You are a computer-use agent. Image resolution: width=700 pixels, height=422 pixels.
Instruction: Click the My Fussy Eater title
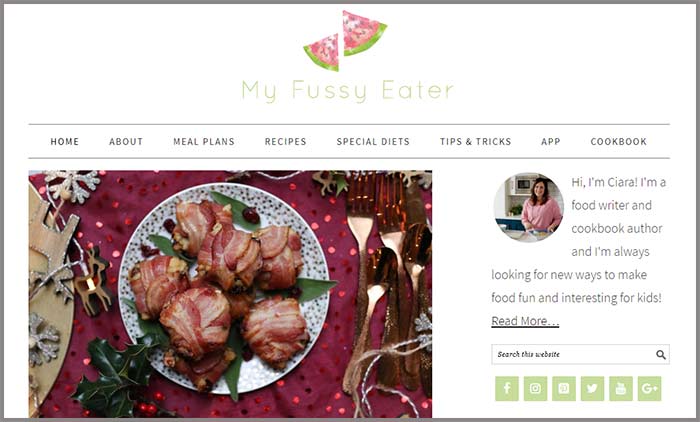[347, 91]
